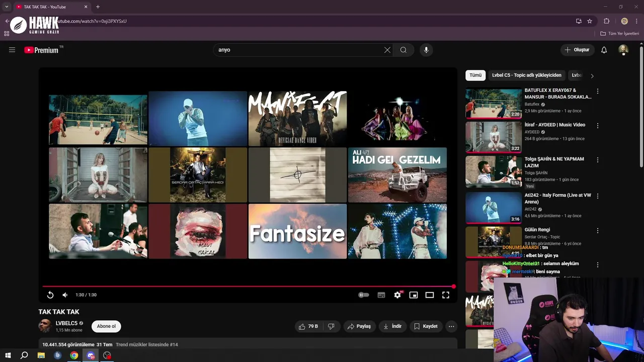Pick Fantasize endscreen suggestion

(297, 231)
